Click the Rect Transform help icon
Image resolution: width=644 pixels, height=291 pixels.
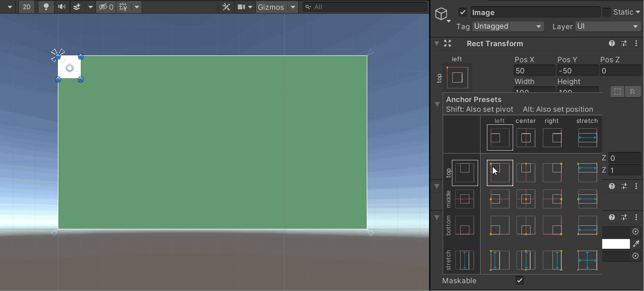(x=611, y=43)
